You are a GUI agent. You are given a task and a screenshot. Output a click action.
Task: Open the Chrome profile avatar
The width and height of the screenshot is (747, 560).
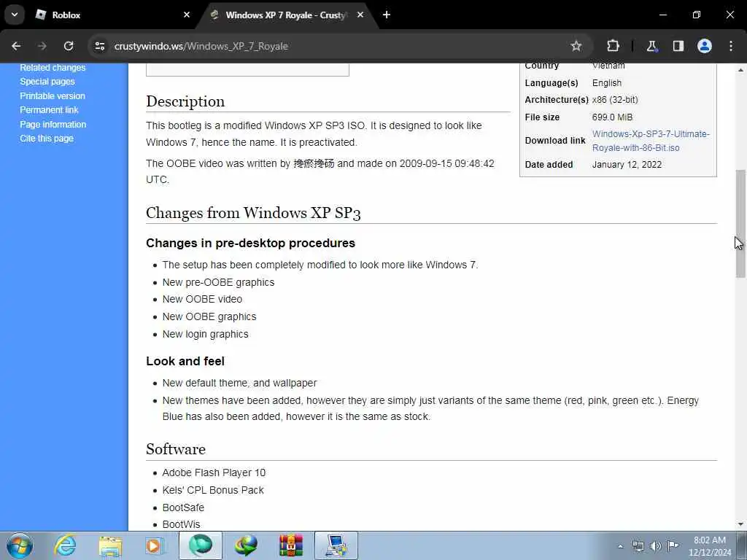[x=705, y=46]
